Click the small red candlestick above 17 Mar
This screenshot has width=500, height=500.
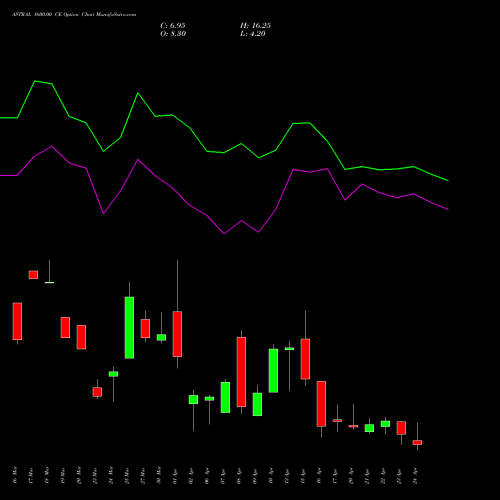click(33, 275)
